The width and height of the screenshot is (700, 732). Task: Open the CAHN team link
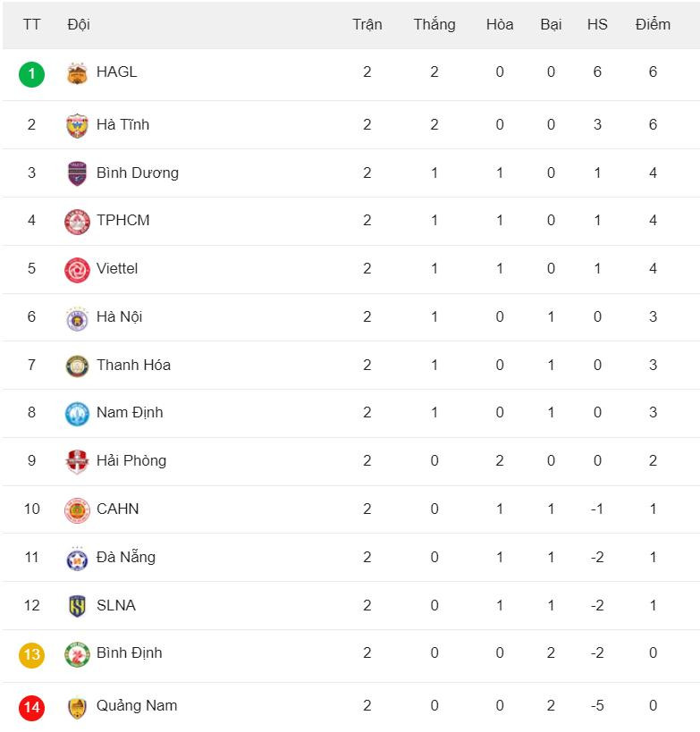tap(117, 509)
